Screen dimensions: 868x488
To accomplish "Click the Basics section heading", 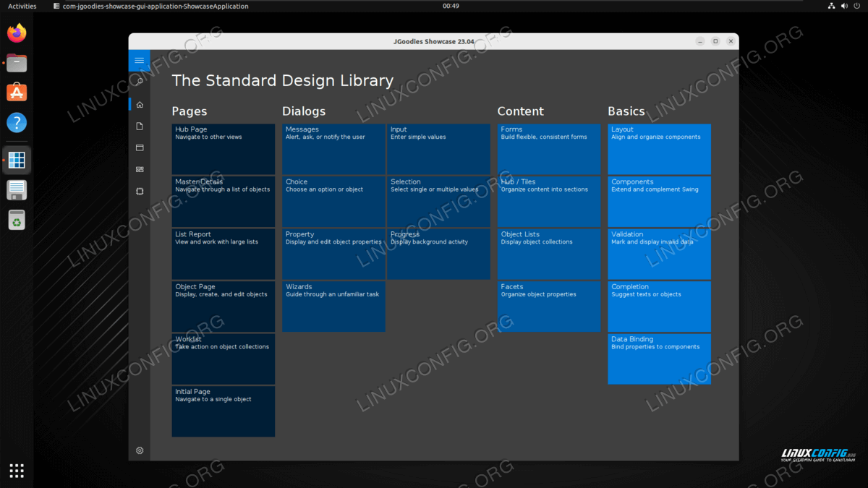I will click(x=626, y=111).
